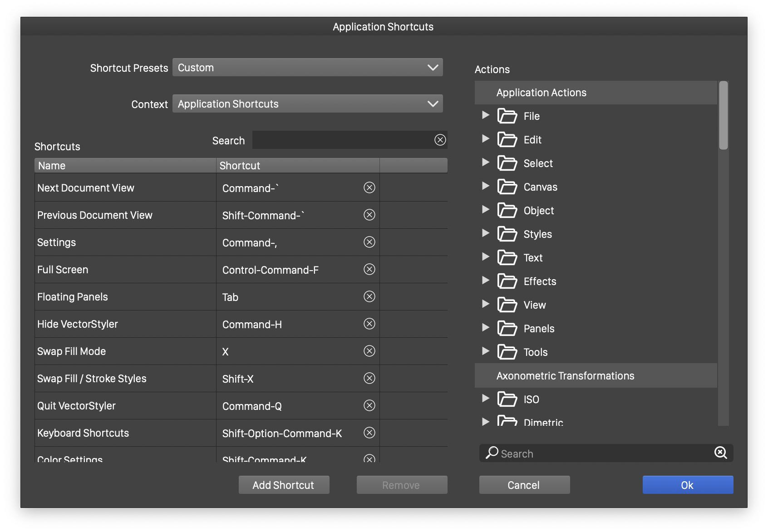Open the Context dropdown menu
The image size is (768, 532).
tap(307, 104)
